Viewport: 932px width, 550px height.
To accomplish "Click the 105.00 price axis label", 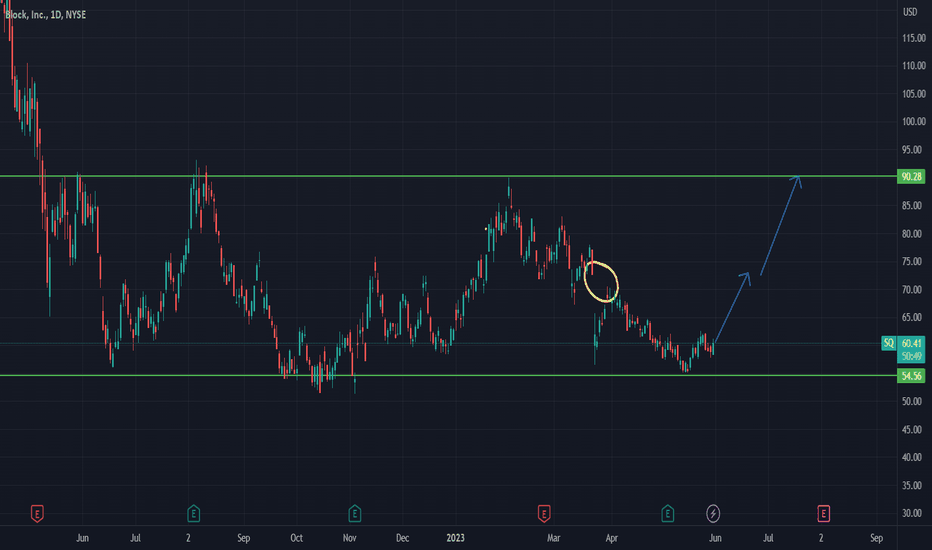I will click(x=914, y=94).
